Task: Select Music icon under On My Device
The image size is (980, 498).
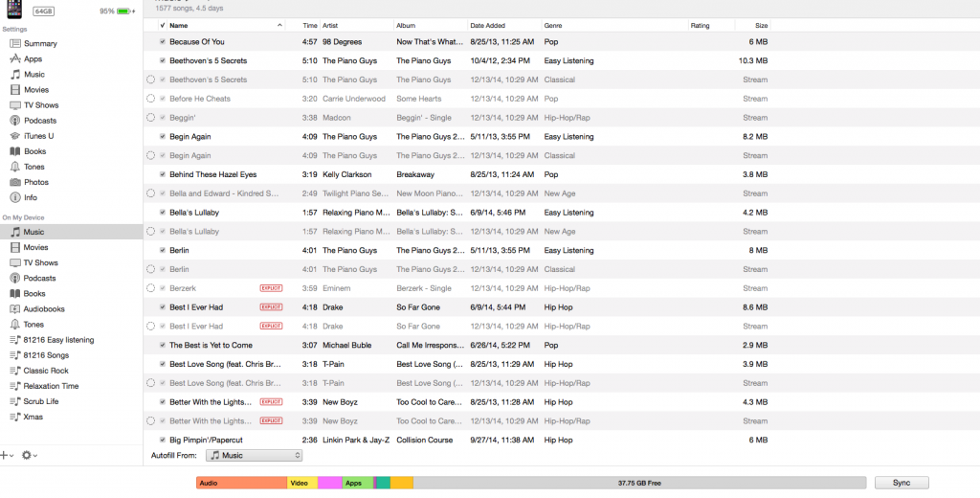Action: pos(15,232)
